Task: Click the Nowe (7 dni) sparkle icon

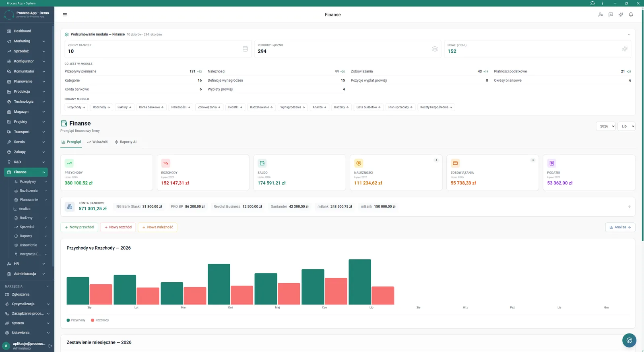Action: click(x=625, y=49)
